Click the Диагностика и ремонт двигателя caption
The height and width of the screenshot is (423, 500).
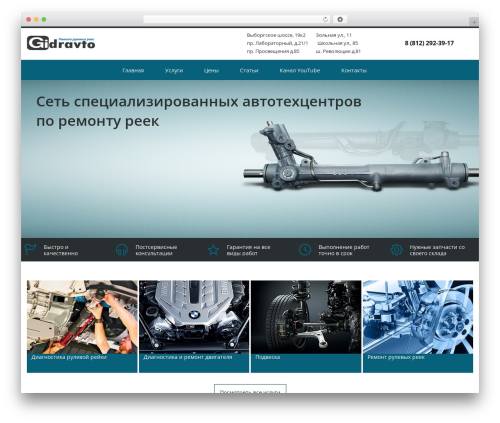(188, 357)
